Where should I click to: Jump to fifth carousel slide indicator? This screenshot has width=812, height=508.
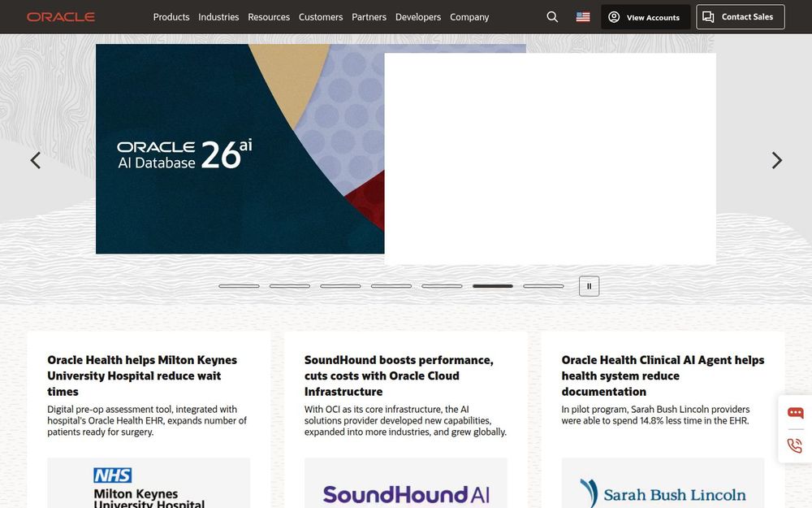[x=442, y=286]
